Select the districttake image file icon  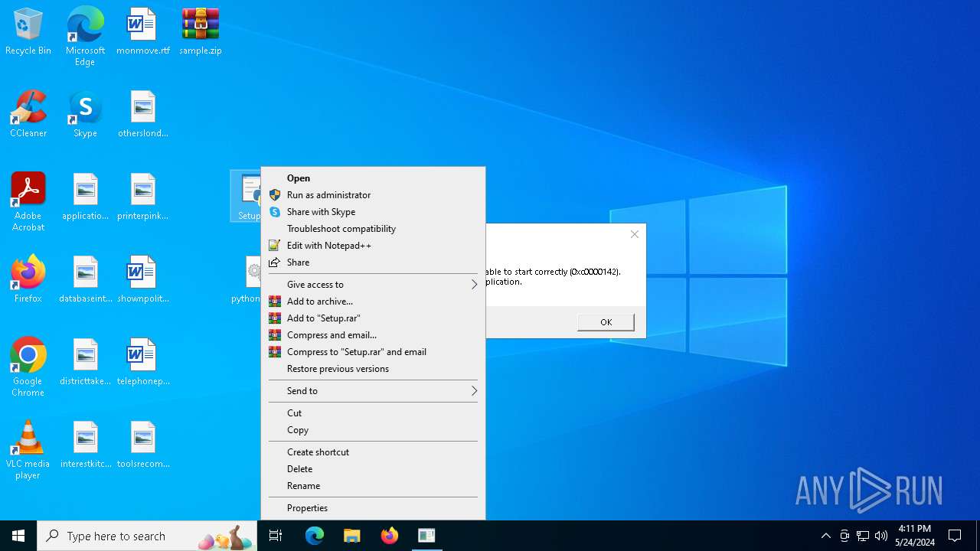point(85,363)
